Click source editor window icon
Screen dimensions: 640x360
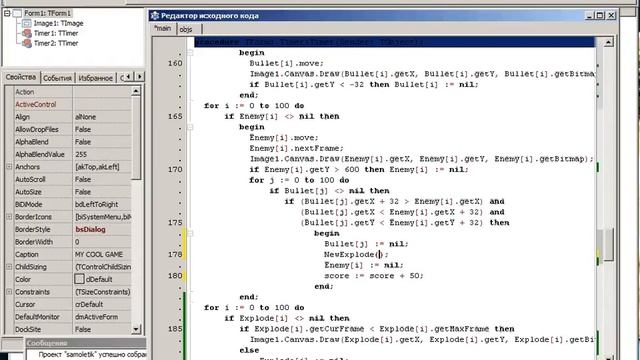pos(155,16)
